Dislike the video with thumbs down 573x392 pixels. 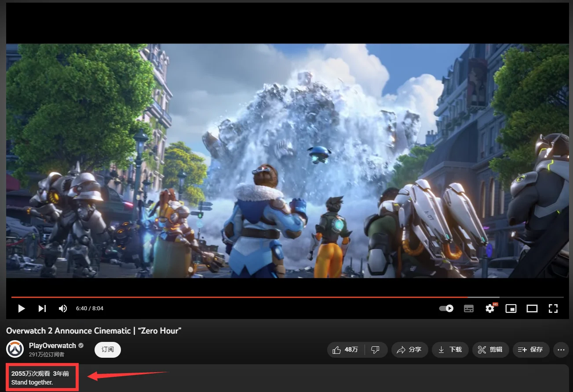(376, 350)
